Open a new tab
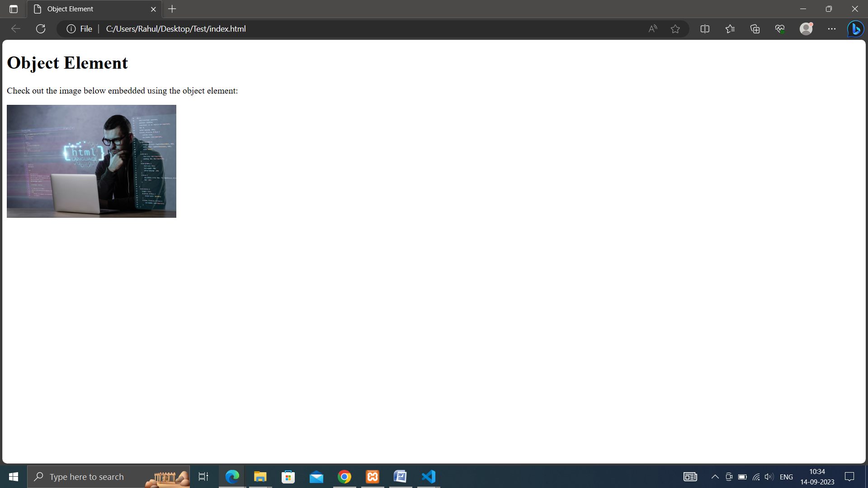This screenshot has width=868, height=488. pos(172,9)
